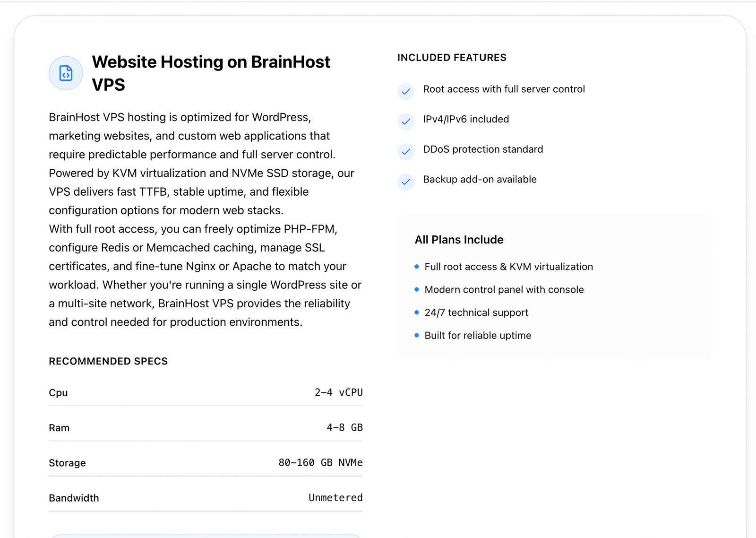This screenshot has width=756, height=538.
Task: Click the checkmark beside Backup add-on available
Action: (406, 182)
